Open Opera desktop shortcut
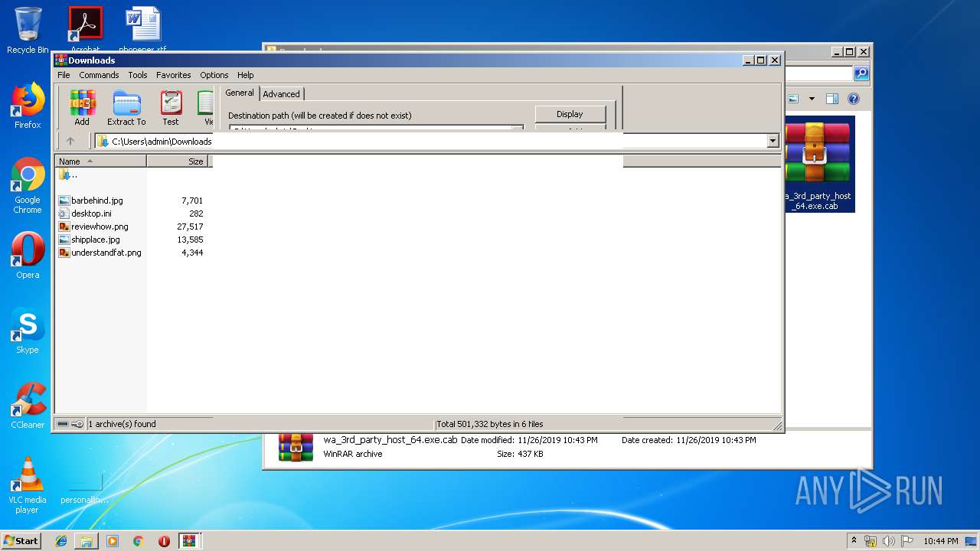The image size is (980, 551). coord(28,256)
